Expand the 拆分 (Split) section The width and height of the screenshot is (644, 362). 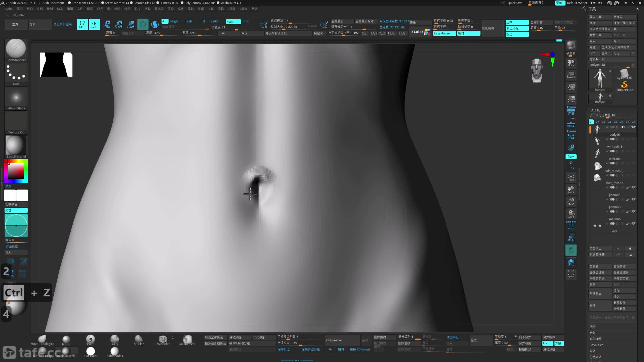tap(592, 327)
